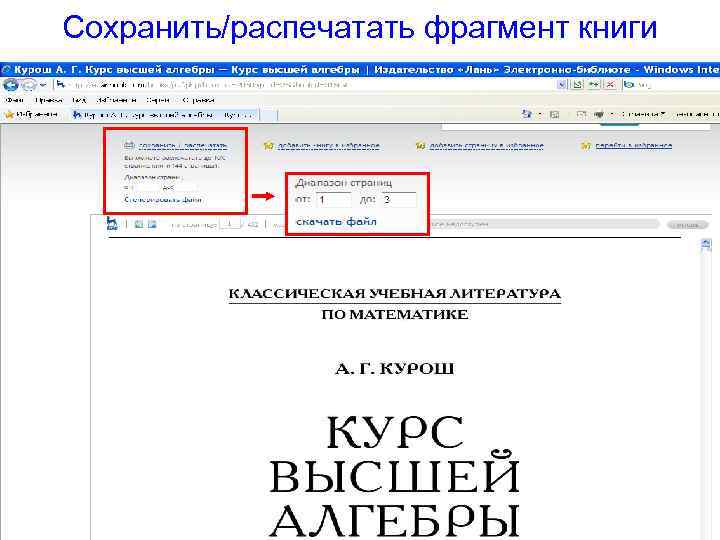Viewport: 720px width, 540px height.
Task: Open the Справка menu
Action: point(198,100)
